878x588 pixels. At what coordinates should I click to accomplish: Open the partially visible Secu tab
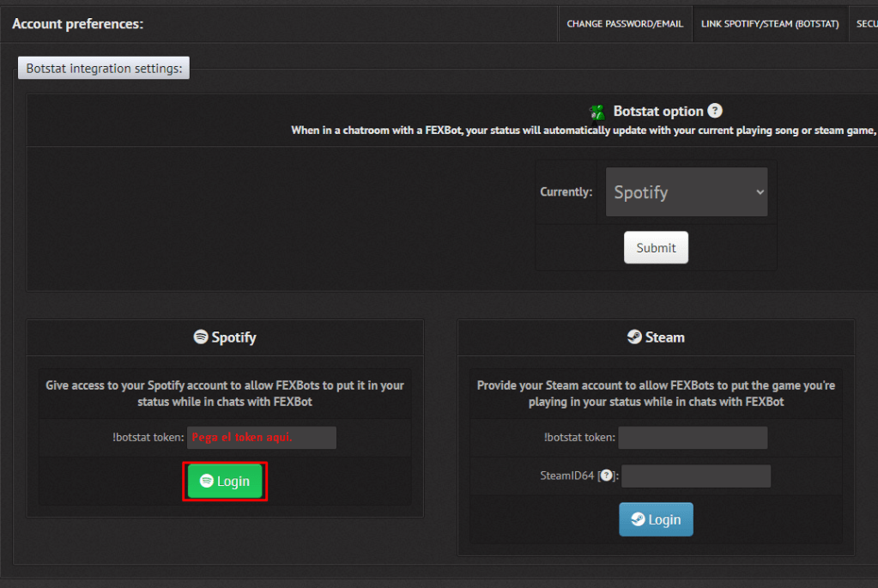(x=865, y=24)
